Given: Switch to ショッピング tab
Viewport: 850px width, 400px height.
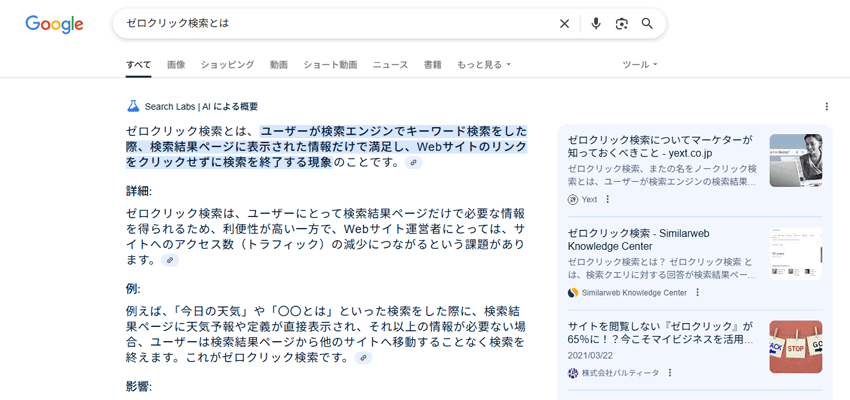Looking at the screenshot, I should pyautogui.click(x=227, y=64).
